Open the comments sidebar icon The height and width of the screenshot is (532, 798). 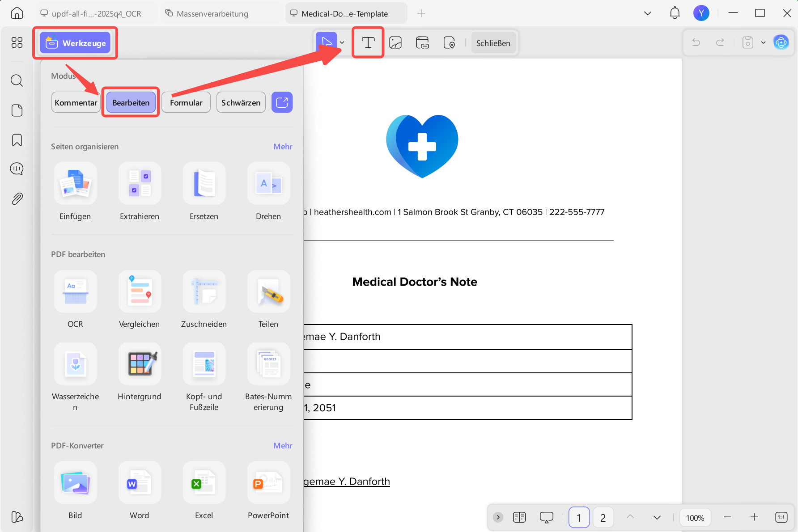coord(17,169)
